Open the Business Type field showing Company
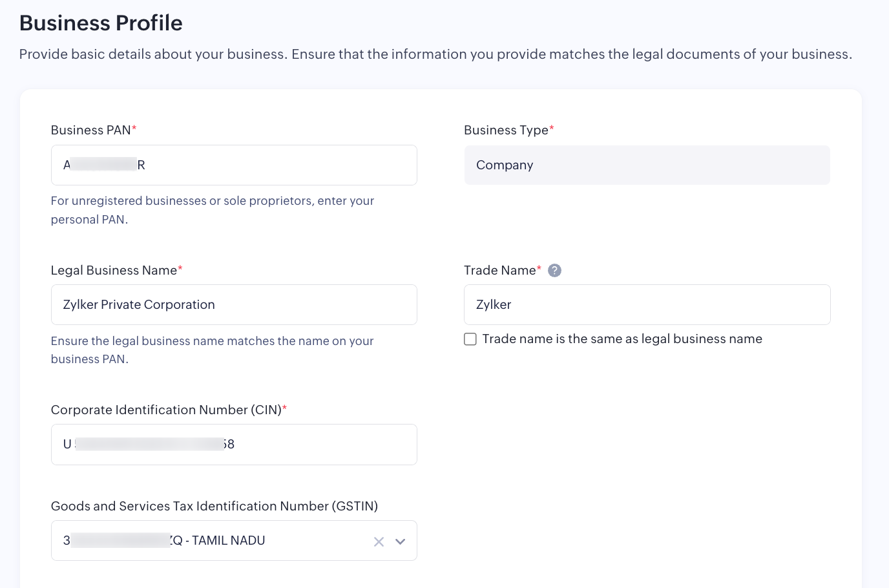The width and height of the screenshot is (889, 588). pos(647,165)
